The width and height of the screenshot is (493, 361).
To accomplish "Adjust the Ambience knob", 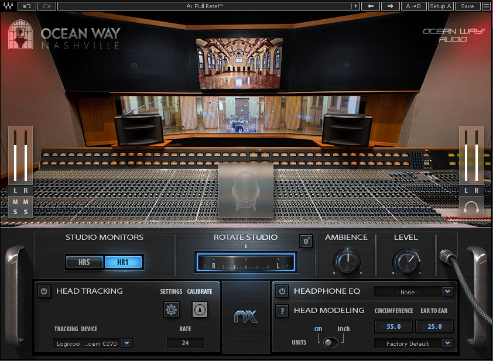I will point(347,262).
